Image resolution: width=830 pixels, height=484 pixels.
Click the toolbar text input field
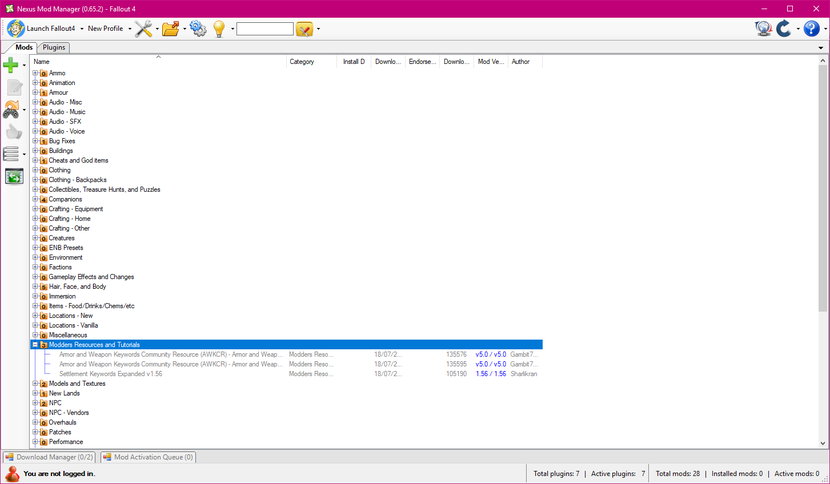tap(265, 29)
